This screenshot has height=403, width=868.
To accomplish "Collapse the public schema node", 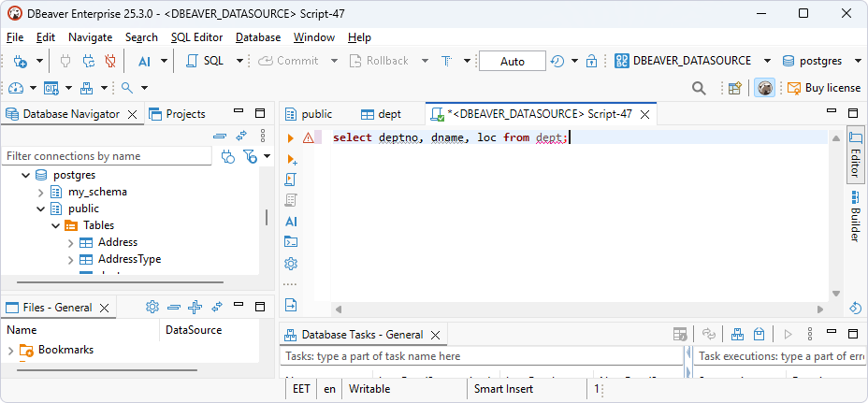I will coord(40,209).
